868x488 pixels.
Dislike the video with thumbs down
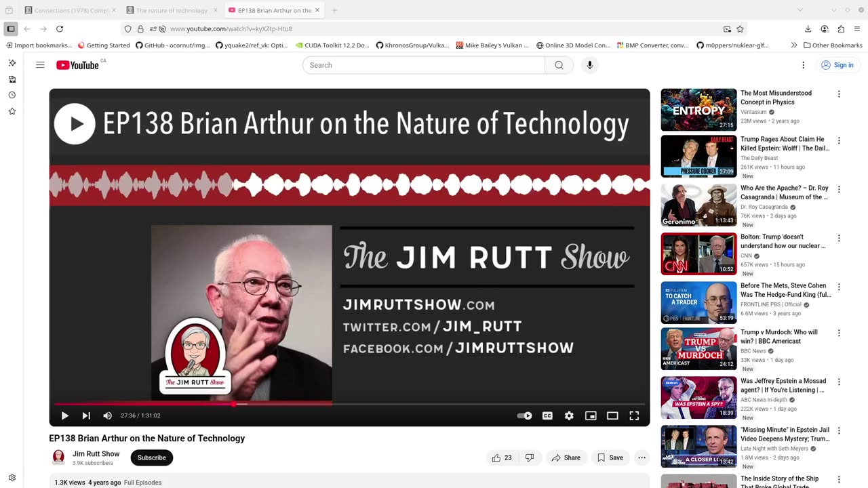pyautogui.click(x=530, y=457)
